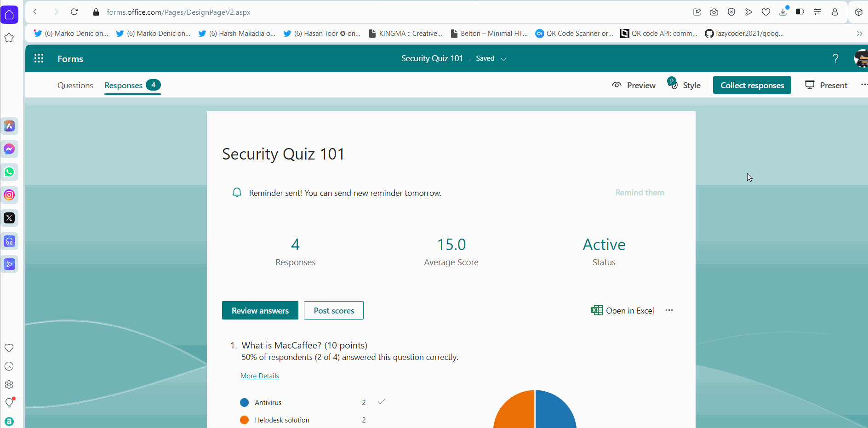
Task: Click the shield blocker icon in address bar
Action: pos(731,12)
